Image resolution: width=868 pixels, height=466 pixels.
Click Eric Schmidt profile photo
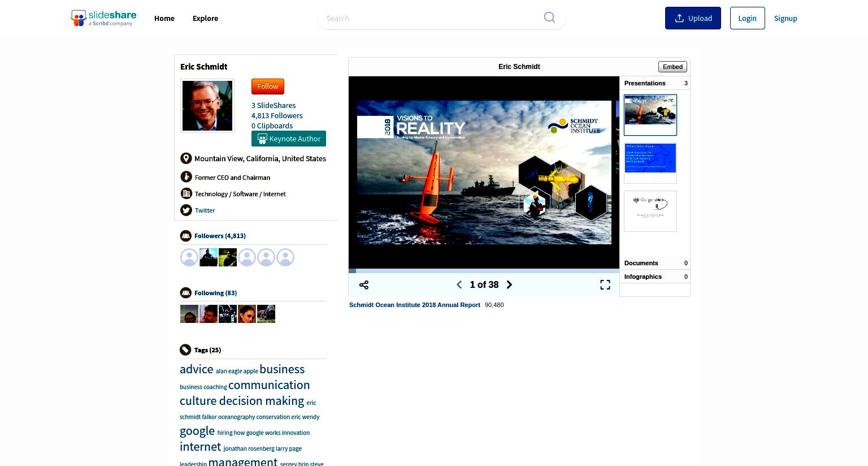(x=207, y=106)
